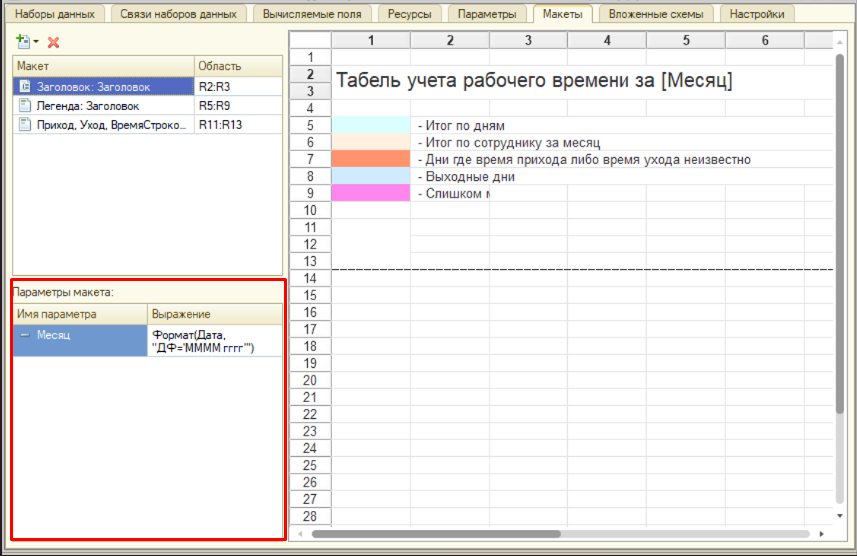The image size is (857, 556).
Task: Select spreadsheet row header 14
Action: (x=310, y=278)
